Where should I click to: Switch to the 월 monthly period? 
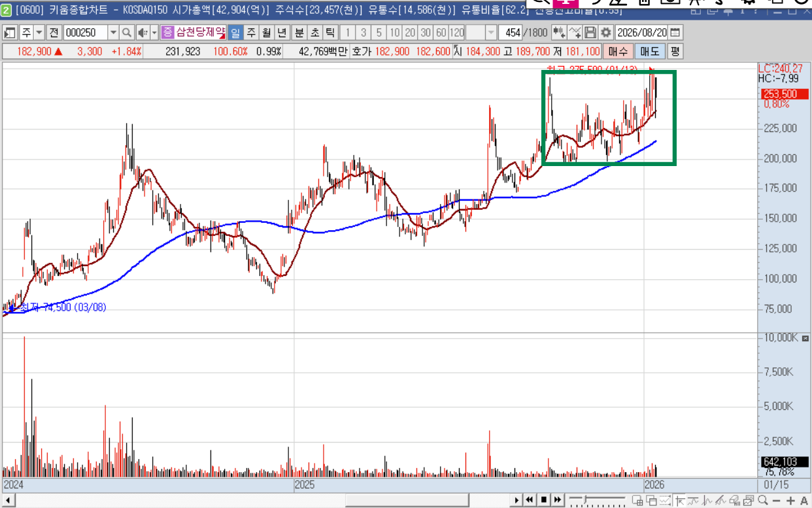click(x=266, y=33)
